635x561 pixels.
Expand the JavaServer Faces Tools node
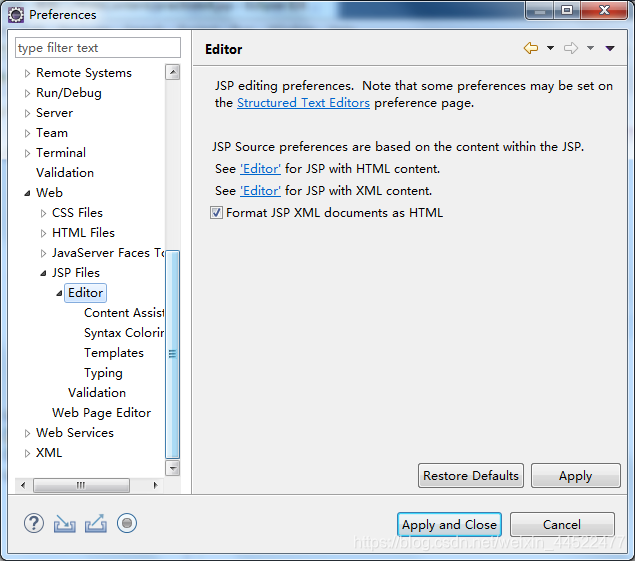coord(43,254)
